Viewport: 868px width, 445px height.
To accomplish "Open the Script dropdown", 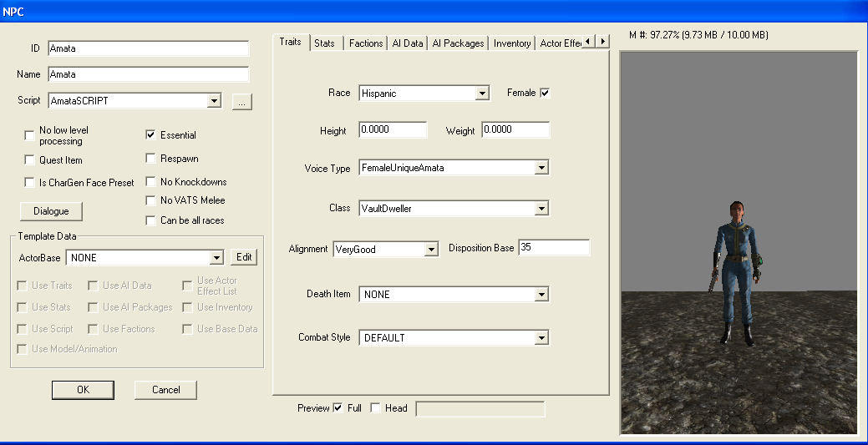I will [214, 101].
